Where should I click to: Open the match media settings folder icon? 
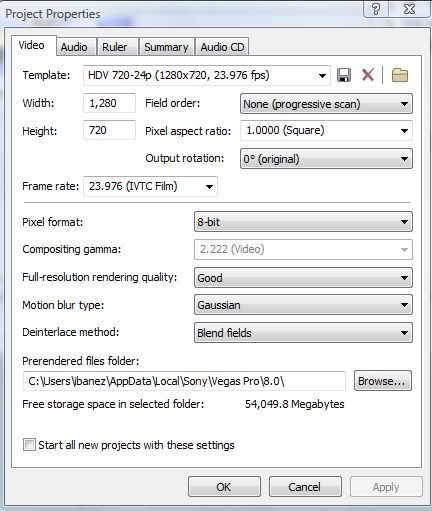400,75
